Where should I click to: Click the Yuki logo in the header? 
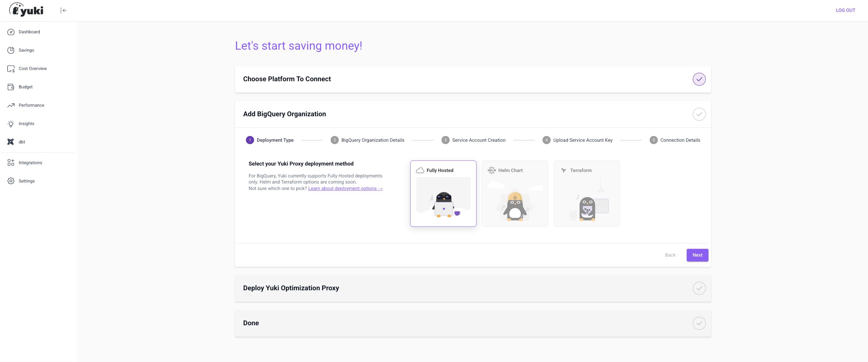click(x=27, y=10)
